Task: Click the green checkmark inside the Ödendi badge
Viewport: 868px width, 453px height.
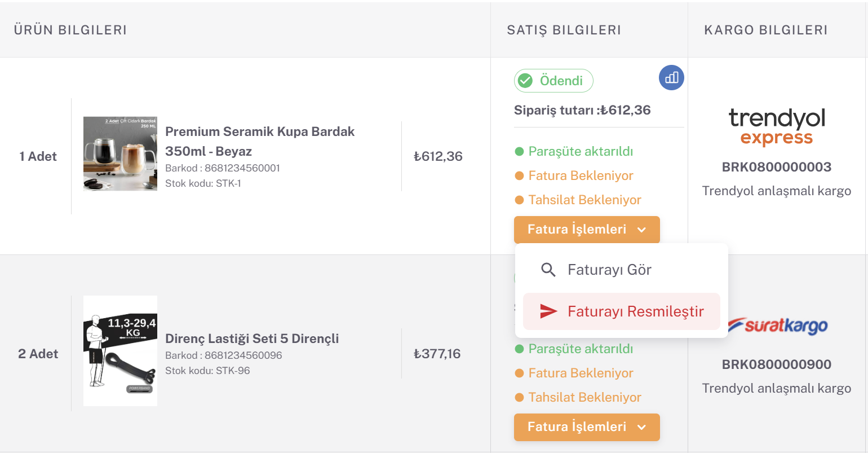Action: pyautogui.click(x=525, y=80)
